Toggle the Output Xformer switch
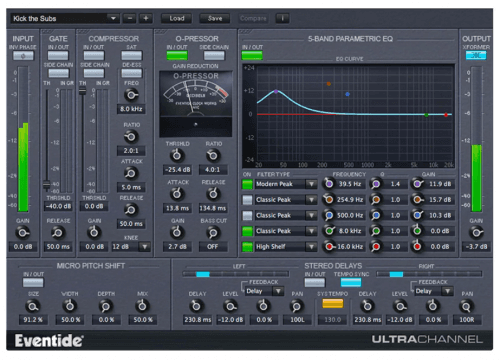The width and height of the screenshot is (500, 360). pyautogui.click(x=476, y=55)
